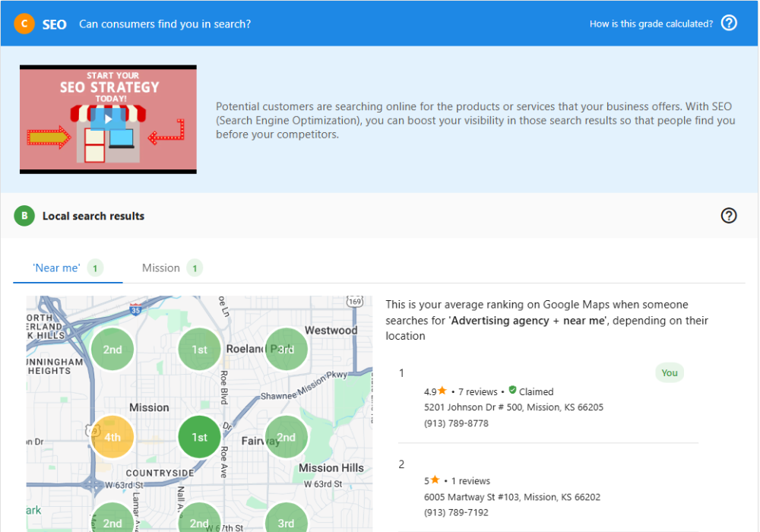This screenshot has height=532, width=760.
Task: Click the 3rd marker over Roeland Park
Action: (x=286, y=350)
